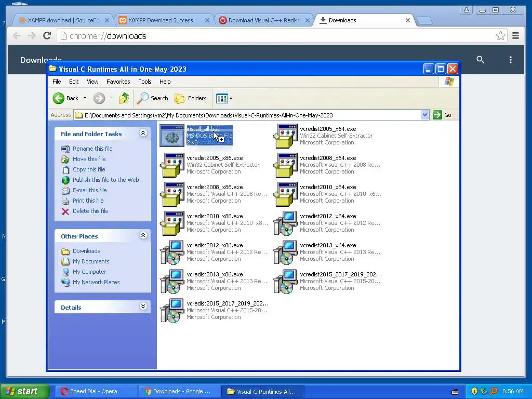The width and height of the screenshot is (532, 399).
Task: Select the vcredist2012_x86.exe icon
Action: [x=172, y=252]
